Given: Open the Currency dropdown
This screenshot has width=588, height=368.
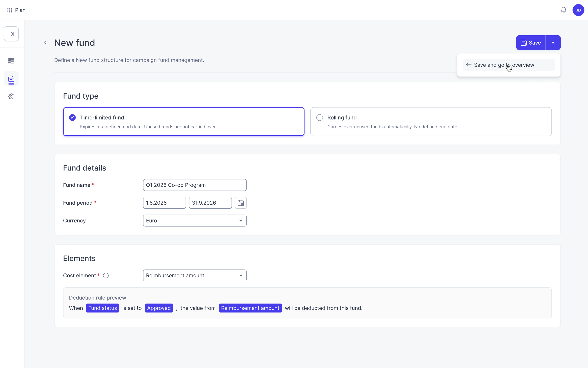Looking at the screenshot, I should pyautogui.click(x=195, y=220).
